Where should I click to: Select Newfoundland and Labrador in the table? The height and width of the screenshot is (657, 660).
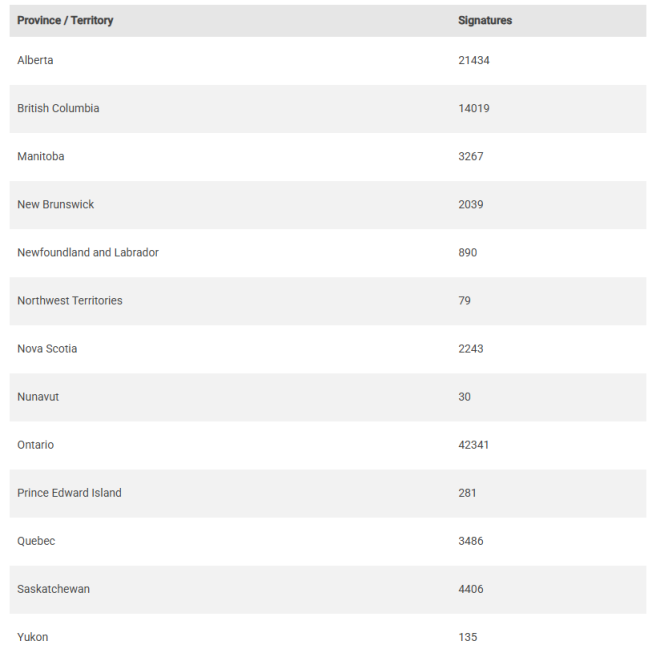(88, 252)
